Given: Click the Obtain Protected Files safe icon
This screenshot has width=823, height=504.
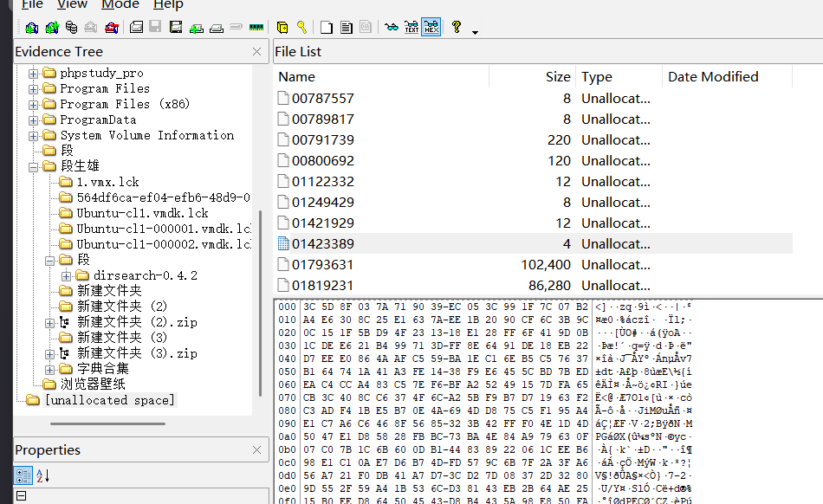Looking at the screenshot, I should click(x=282, y=27).
